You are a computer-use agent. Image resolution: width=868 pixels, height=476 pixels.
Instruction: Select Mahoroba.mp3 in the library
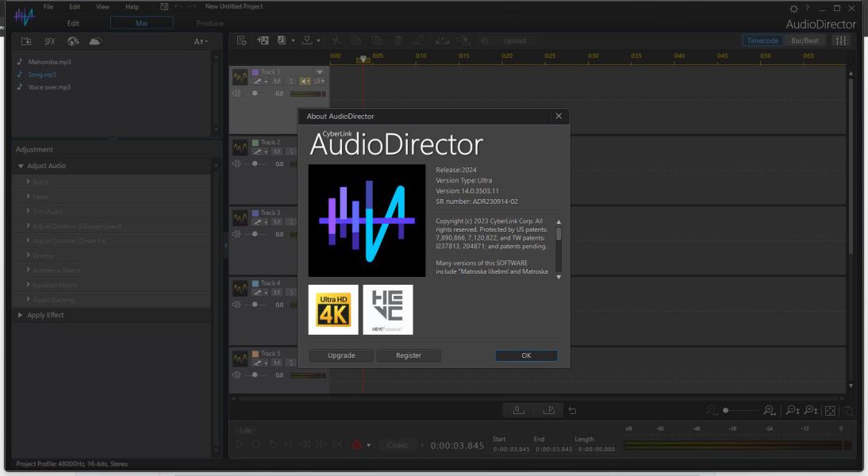49,62
